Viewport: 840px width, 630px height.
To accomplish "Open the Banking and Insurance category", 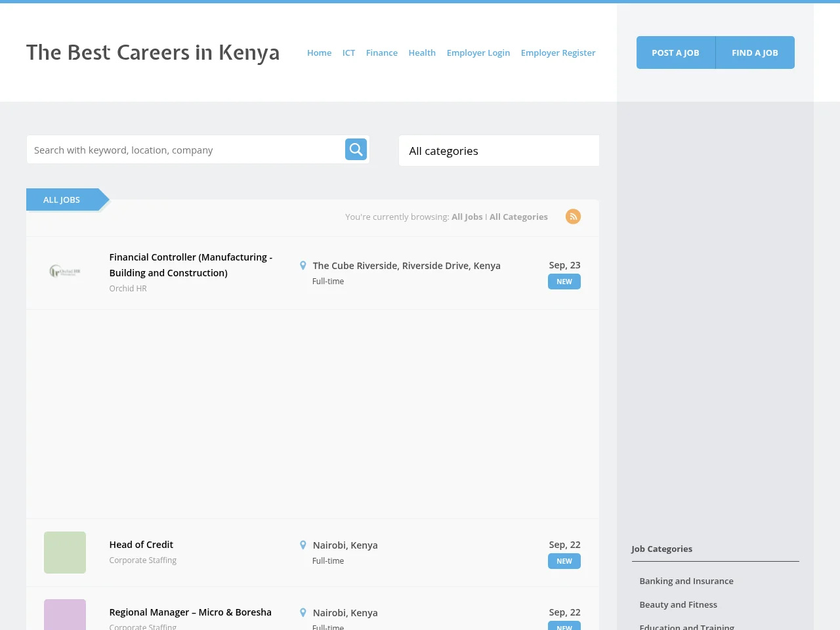I will 686,581.
